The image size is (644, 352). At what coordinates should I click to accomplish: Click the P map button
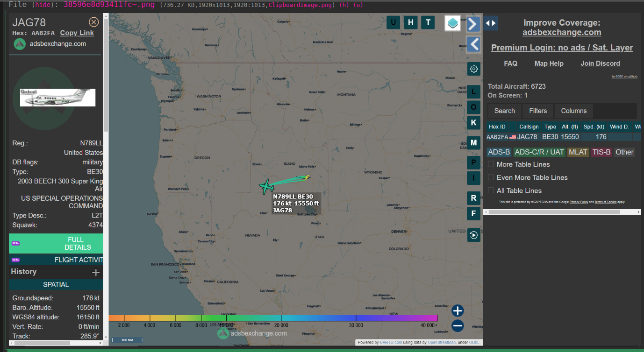pos(473,162)
